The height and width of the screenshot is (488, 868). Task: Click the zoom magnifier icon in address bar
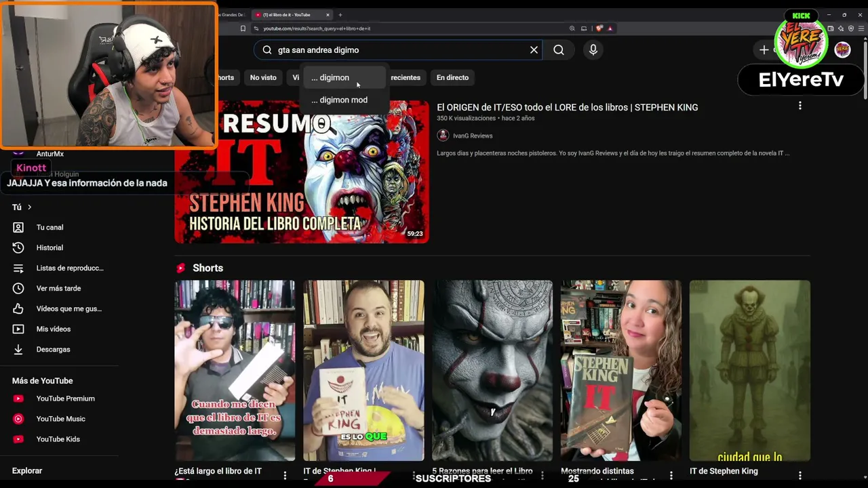[x=572, y=28]
